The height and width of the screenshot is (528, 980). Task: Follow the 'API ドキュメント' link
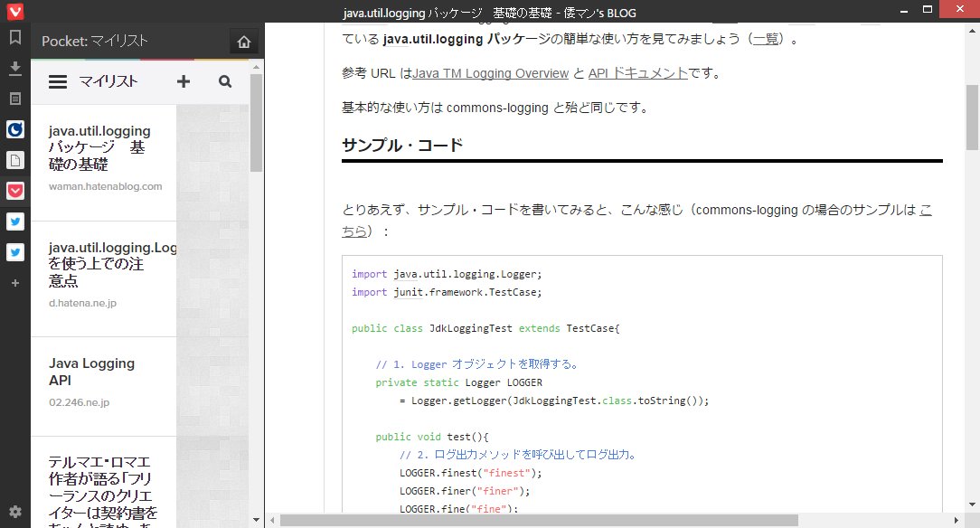coord(637,73)
